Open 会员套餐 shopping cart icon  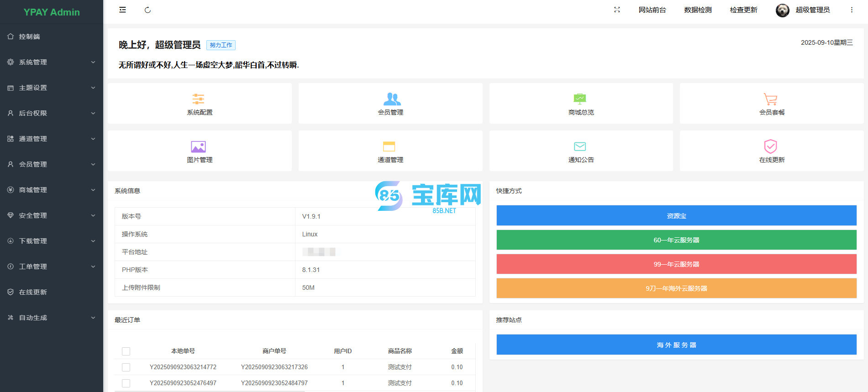(x=770, y=99)
